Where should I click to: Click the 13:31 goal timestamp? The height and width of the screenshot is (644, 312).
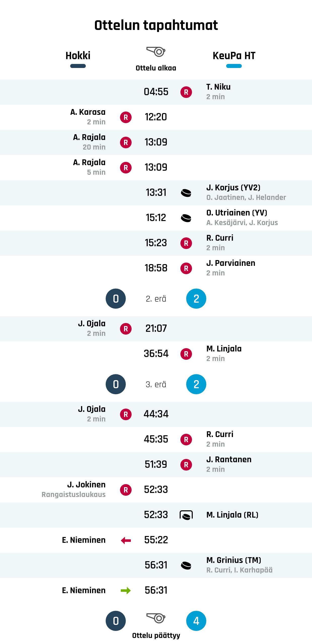point(156,193)
